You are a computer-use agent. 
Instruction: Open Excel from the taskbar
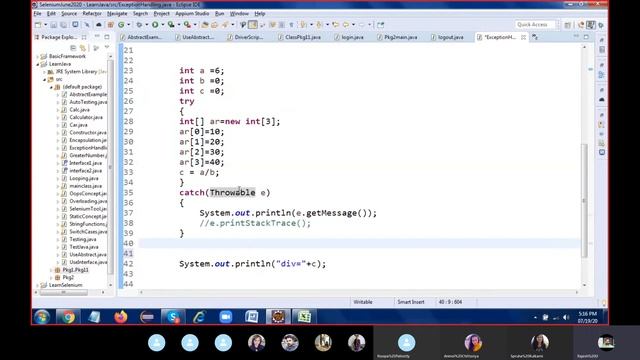click(x=304, y=317)
